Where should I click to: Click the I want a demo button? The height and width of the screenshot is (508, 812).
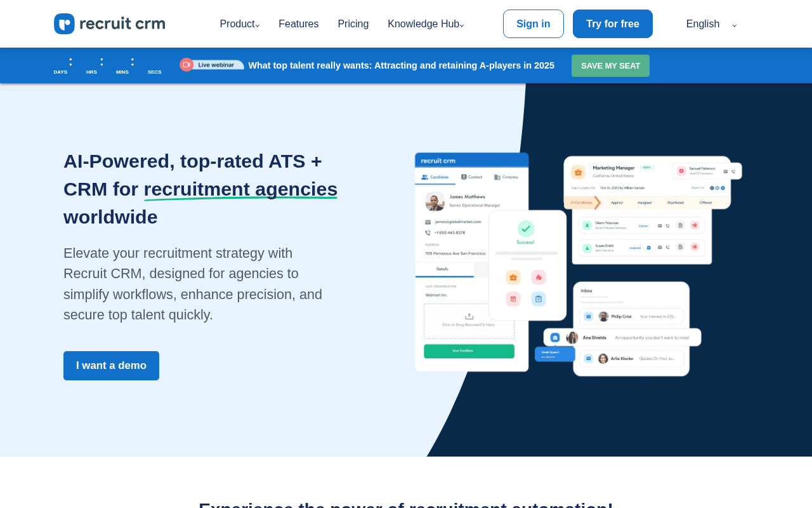(111, 366)
